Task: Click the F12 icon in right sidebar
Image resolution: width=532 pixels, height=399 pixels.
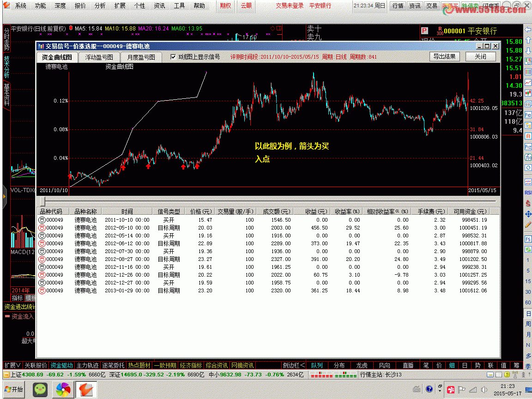Action: pos(528,146)
